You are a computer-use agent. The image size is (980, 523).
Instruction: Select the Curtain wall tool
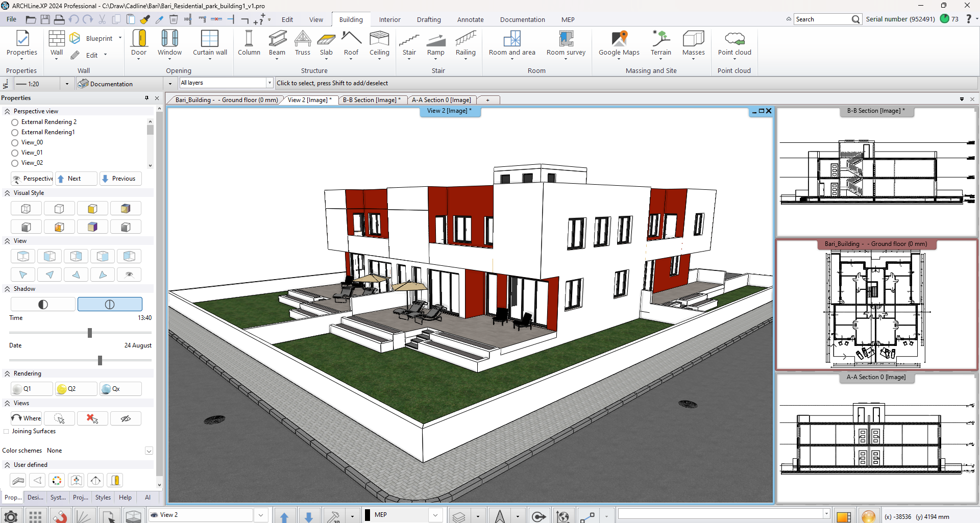210,43
